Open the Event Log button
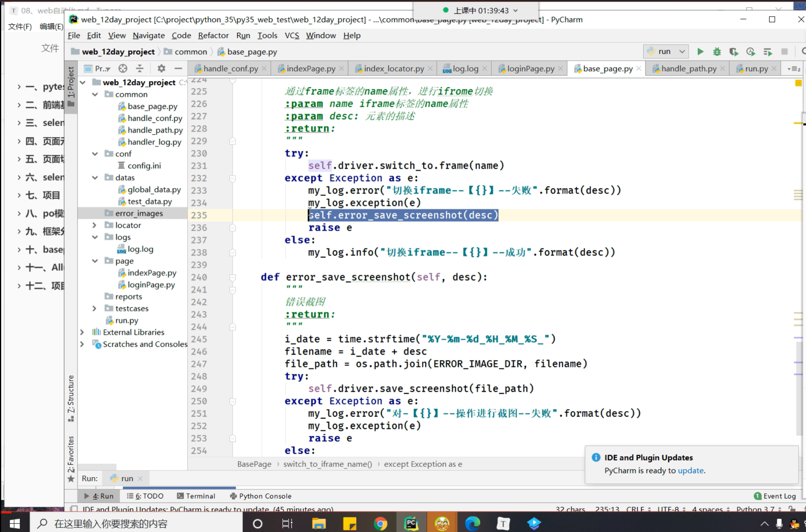 775,496
